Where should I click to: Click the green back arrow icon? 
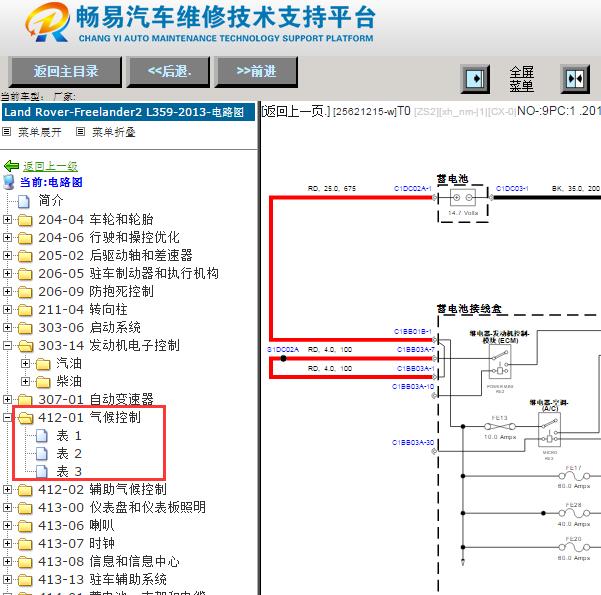click(x=11, y=166)
